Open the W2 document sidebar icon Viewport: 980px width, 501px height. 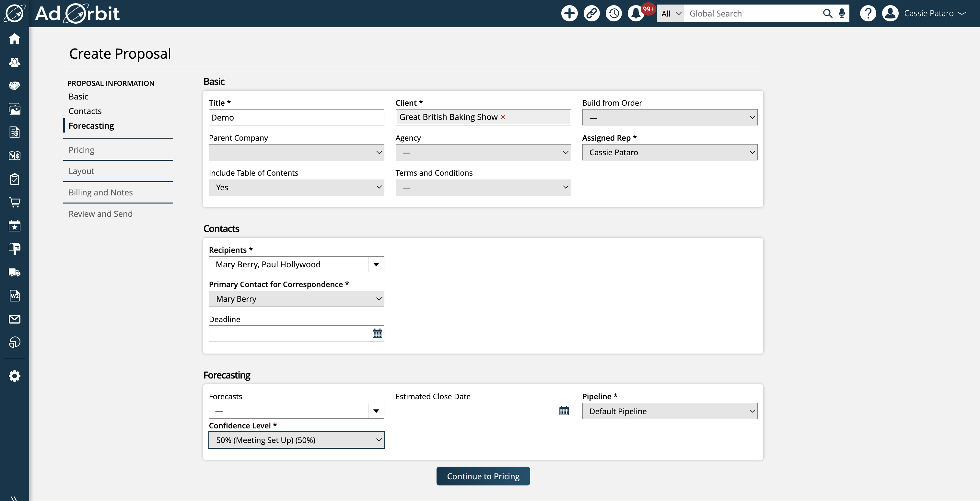tap(15, 296)
